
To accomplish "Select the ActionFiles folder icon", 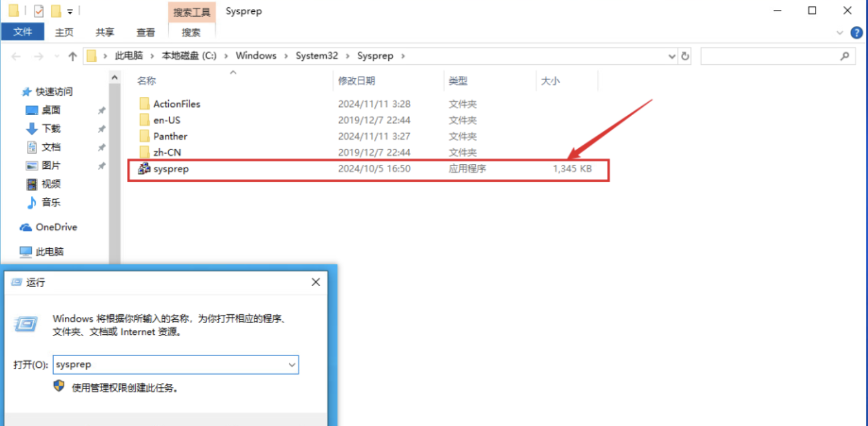I will pyautogui.click(x=145, y=103).
